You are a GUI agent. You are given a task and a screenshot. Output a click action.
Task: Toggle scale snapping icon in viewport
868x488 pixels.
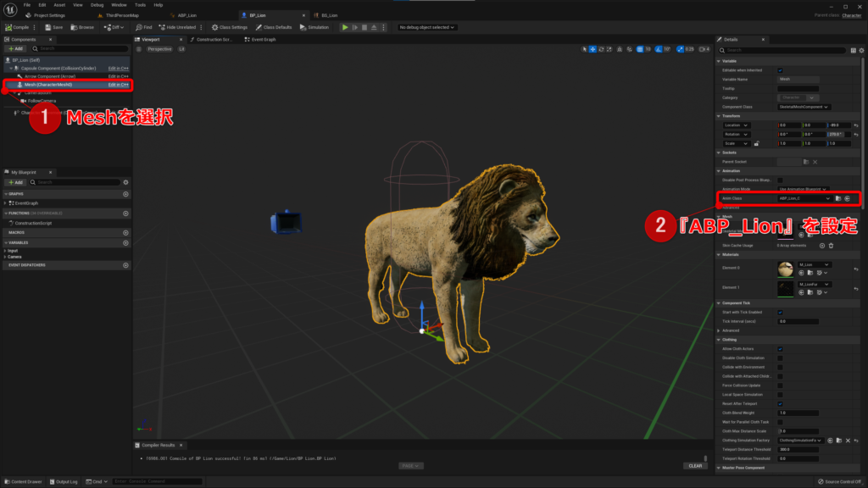coord(680,49)
